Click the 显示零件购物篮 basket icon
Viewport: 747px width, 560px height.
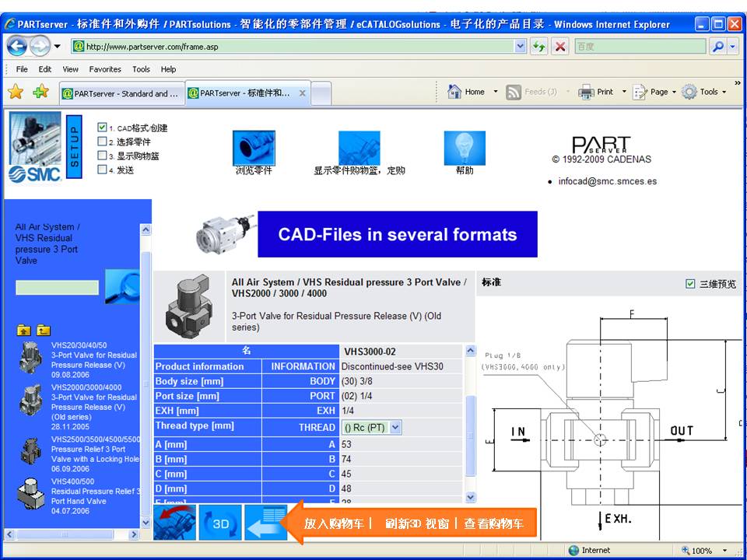359,148
